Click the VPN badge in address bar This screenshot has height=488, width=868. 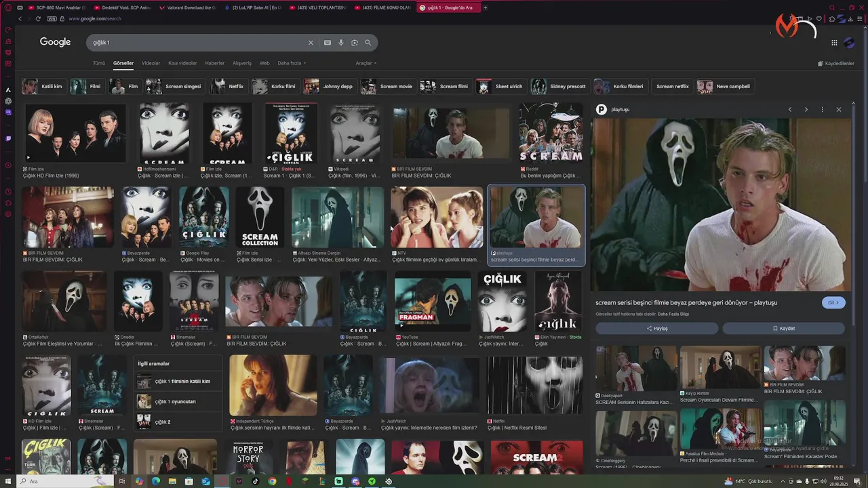pyautogui.click(x=53, y=18)
